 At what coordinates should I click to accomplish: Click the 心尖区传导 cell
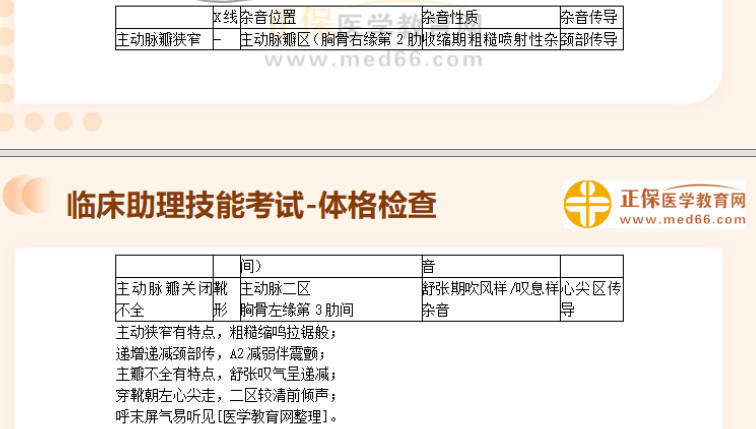pyautogui.click(x=590, y=298)
